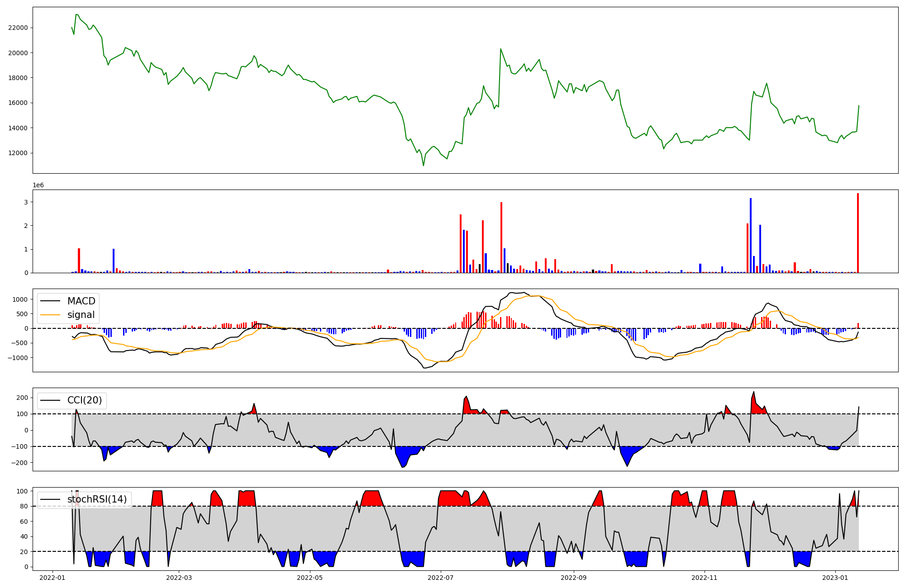
Task: Click the stochRSI(14) legend label
Action: pos(97,499)
